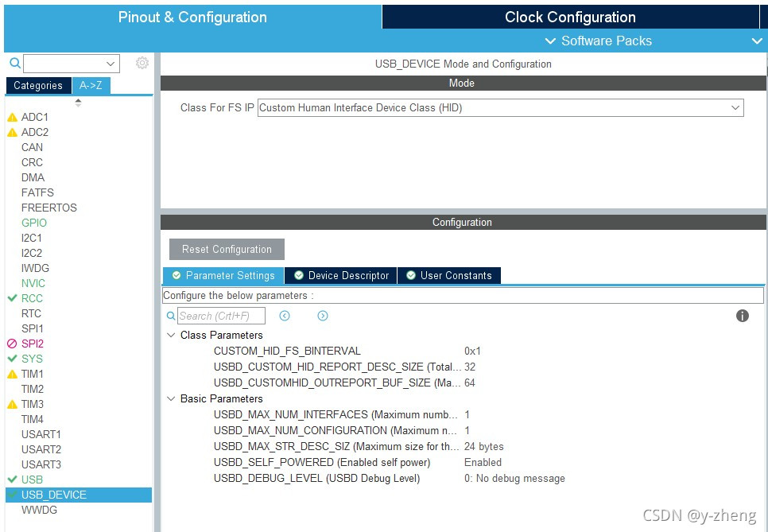Click the OUTREPORT_BUF_SIZE value 64
The image size is (768, 532).
pyautogui.click(x=470, y=383)
